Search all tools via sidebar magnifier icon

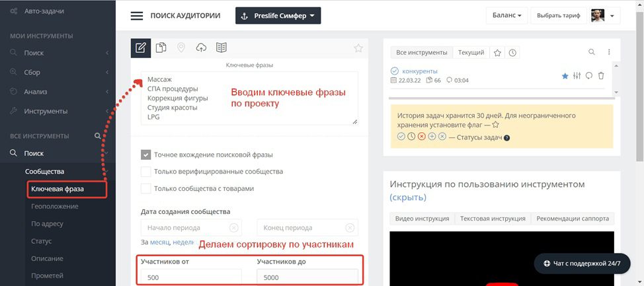pos(97,136)
